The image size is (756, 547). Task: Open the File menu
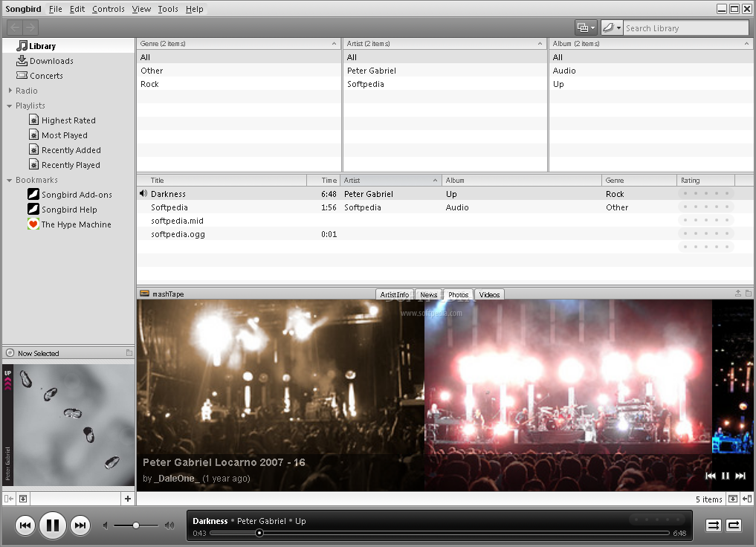pyautogui.click(x=56, y=9)
